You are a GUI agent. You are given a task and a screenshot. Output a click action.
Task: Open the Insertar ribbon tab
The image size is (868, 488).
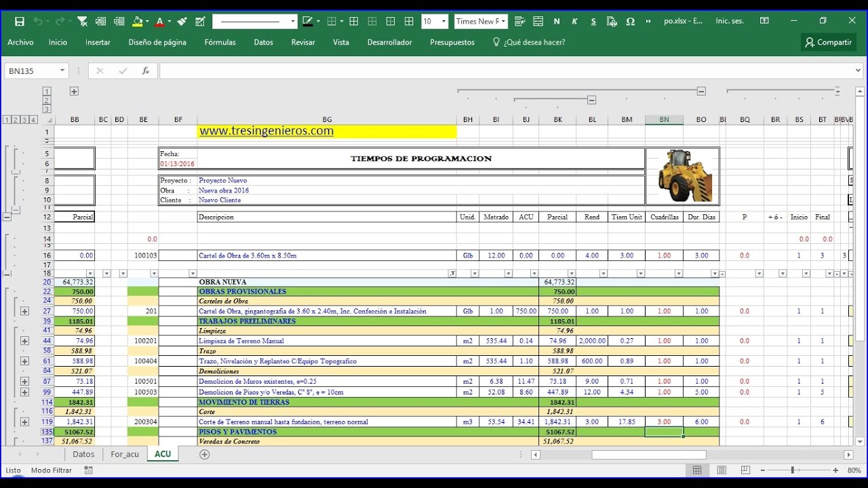point(98,42)
